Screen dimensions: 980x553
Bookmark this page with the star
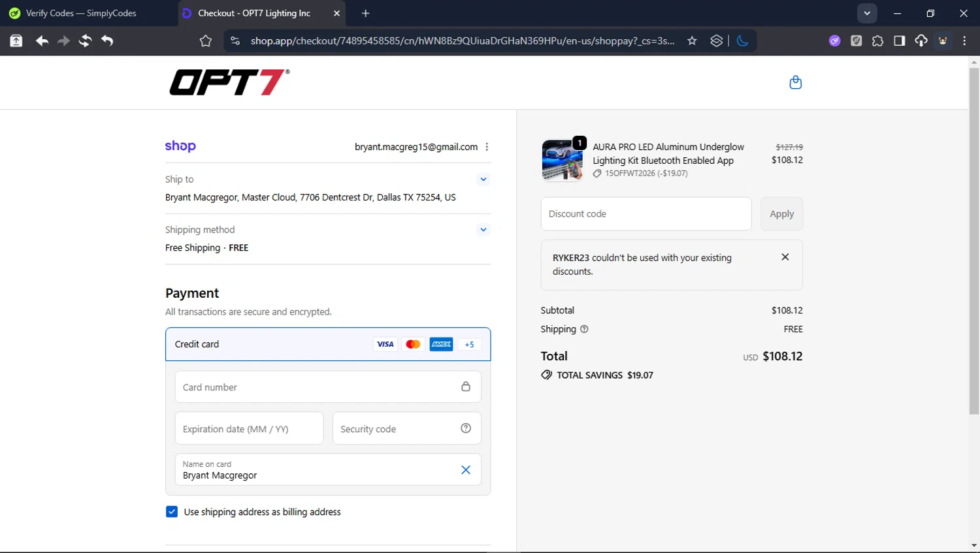[x=692, y=41]
